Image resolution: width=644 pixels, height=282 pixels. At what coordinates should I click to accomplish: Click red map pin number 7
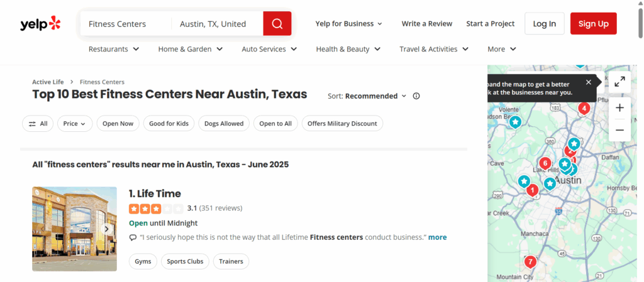(530, 261)
